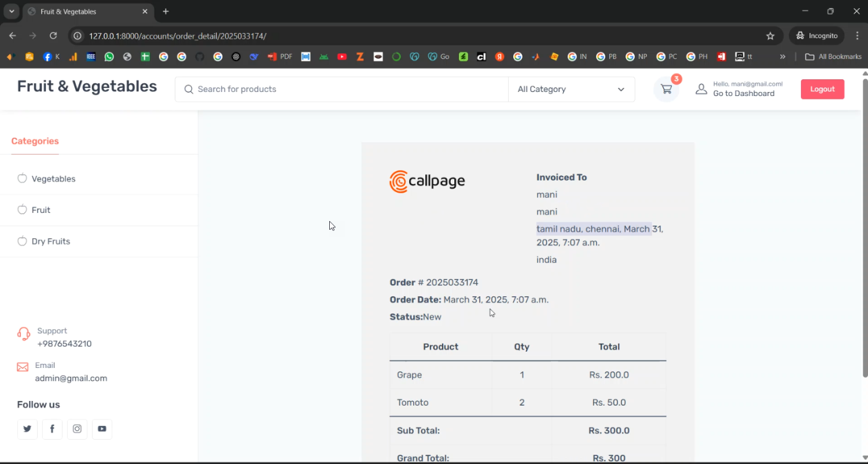Bookmark this page with star icon
This screenshot has width=868, height=464.
pos(770,36)
